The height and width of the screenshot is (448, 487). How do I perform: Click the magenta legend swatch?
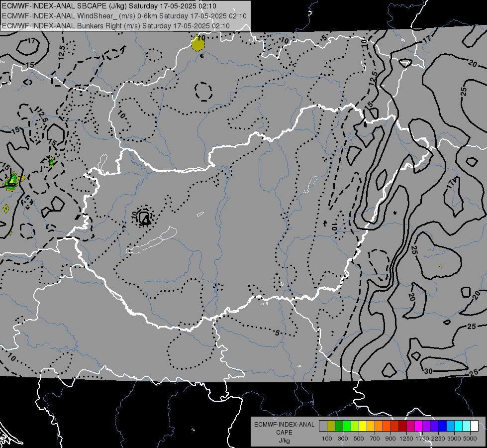point(419,426)
